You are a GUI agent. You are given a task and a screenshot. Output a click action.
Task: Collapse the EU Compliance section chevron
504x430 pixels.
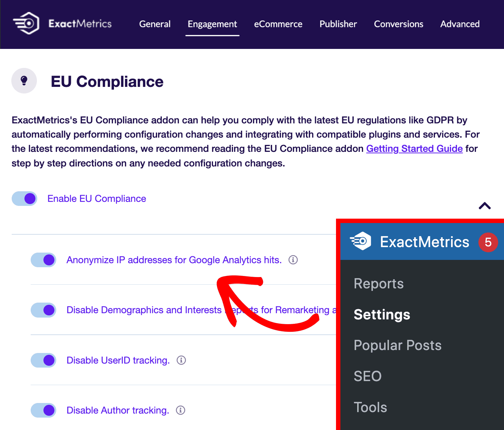coord(485,206)
